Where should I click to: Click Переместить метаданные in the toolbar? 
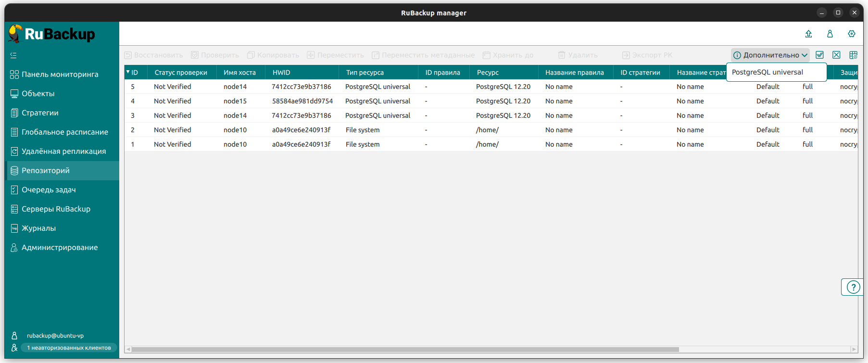pos(423,55)
